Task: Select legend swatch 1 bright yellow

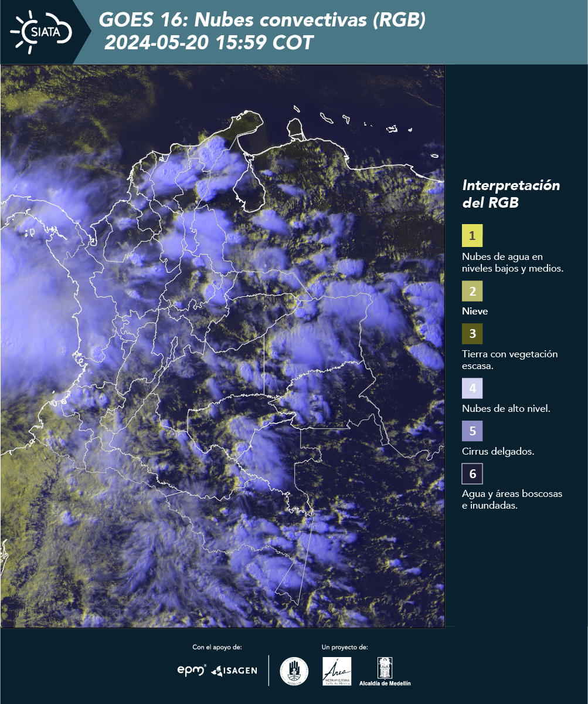Action: [x=472, y=236]
